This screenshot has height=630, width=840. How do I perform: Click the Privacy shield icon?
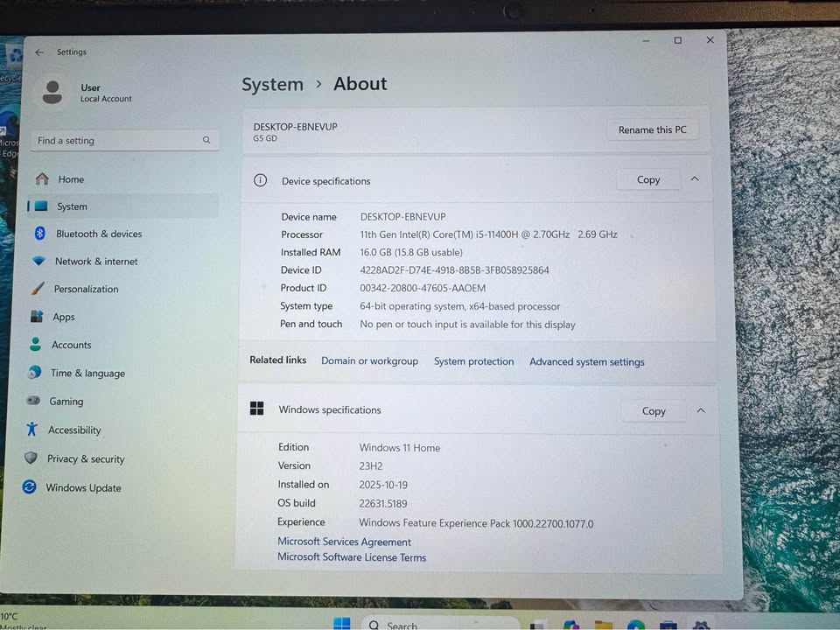click(31, 458)
